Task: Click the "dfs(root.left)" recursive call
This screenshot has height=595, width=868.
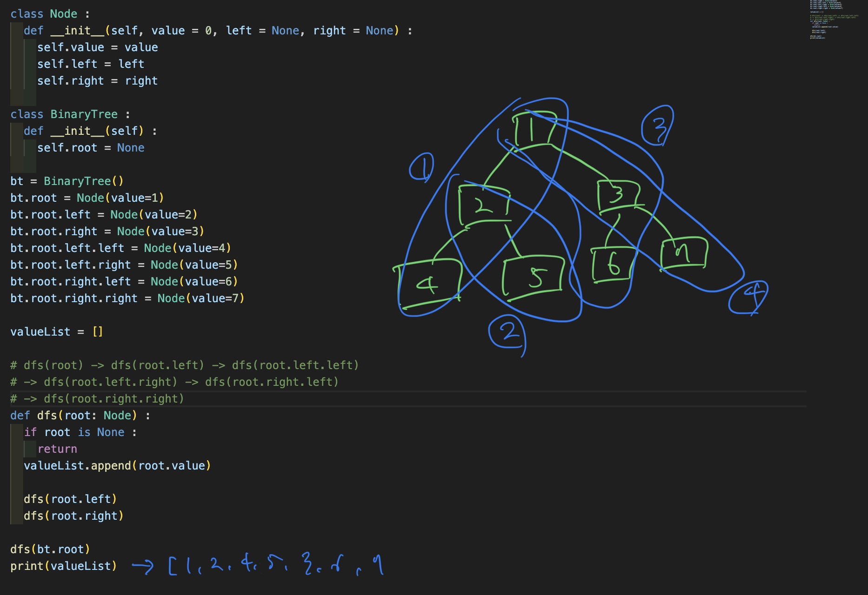Action: pyautogui.click(x=70, y=499)
